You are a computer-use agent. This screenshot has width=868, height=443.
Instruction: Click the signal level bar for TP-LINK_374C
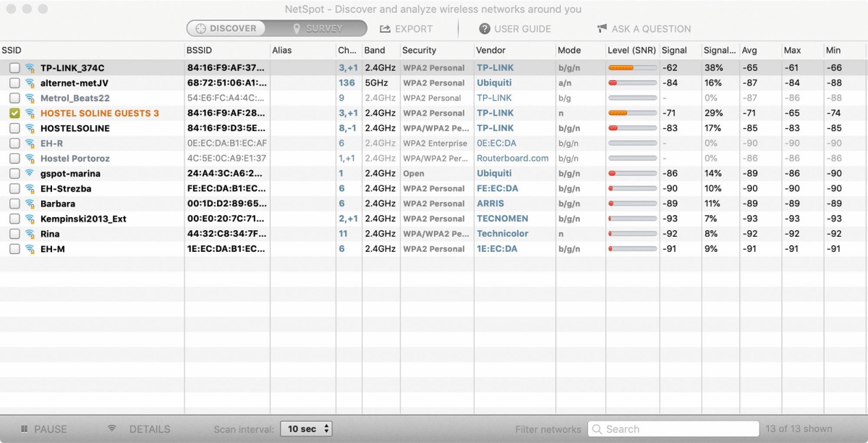point(632,68)
